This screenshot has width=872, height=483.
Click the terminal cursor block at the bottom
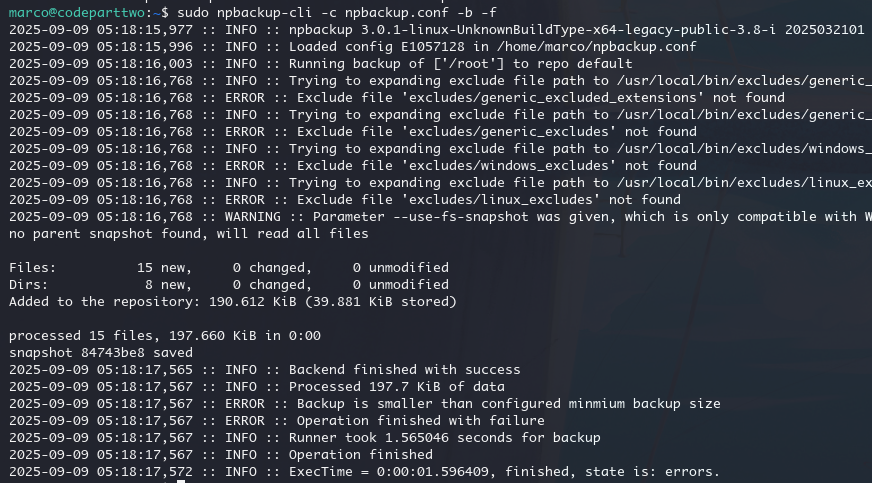tap(181, 481)
